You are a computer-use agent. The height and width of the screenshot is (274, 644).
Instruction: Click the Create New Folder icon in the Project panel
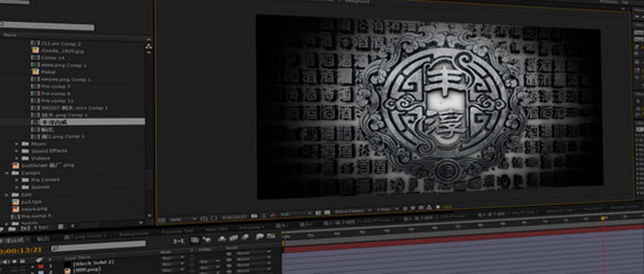pos(12,229)
